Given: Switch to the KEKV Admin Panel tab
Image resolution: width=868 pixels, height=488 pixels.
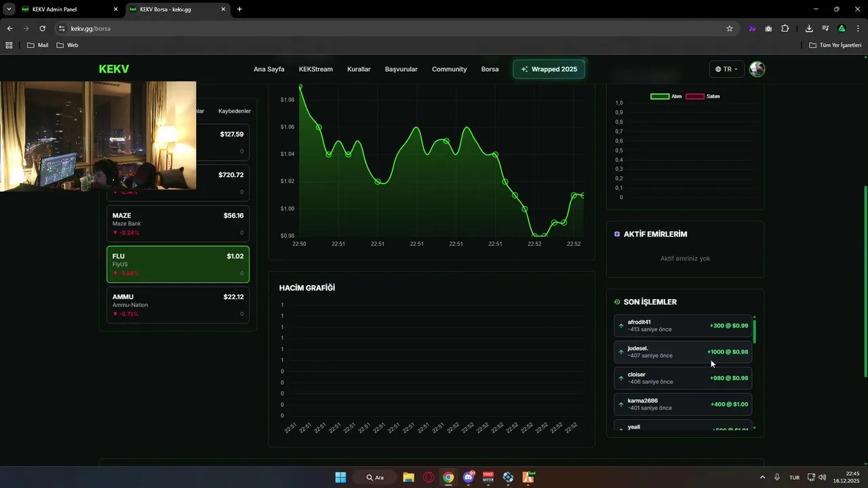Looking at the screenshot, I should pos(68,9).
